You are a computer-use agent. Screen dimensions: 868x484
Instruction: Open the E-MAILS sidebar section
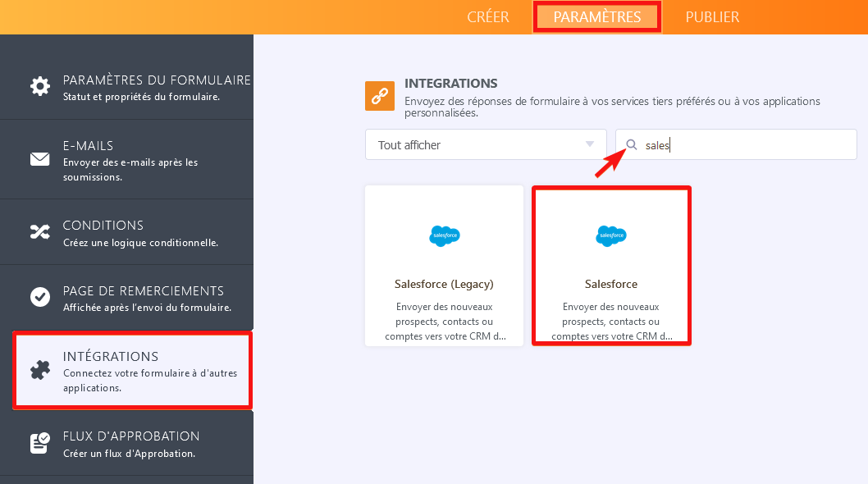(127, 159)
